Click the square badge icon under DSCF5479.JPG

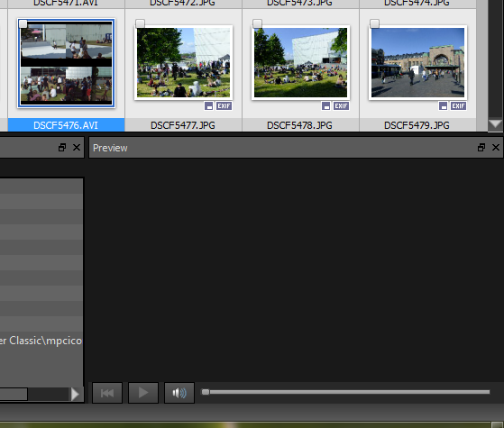tap(444, 106)
